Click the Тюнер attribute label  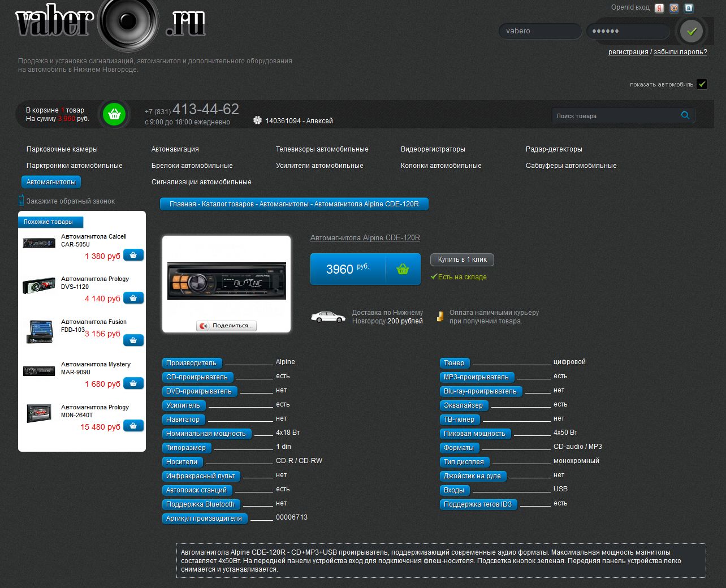tap(454, 363)
